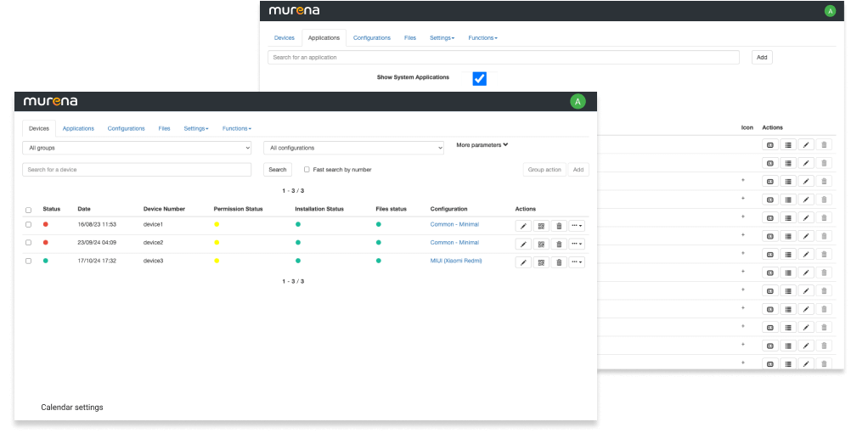Click the trash icon for device2
The height and width of the screenshot is (433, 868).
coord(559,244)
